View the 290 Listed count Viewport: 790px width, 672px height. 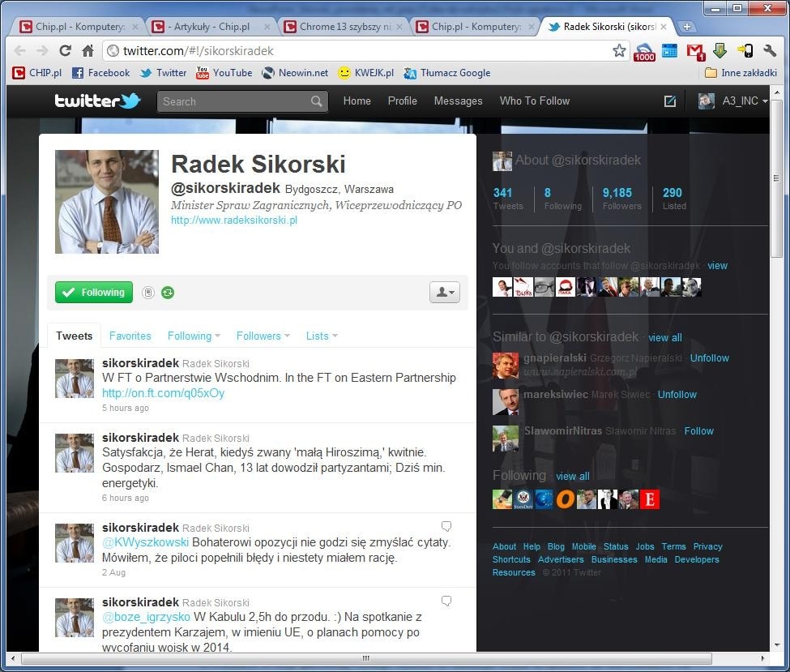coord(674,199)
